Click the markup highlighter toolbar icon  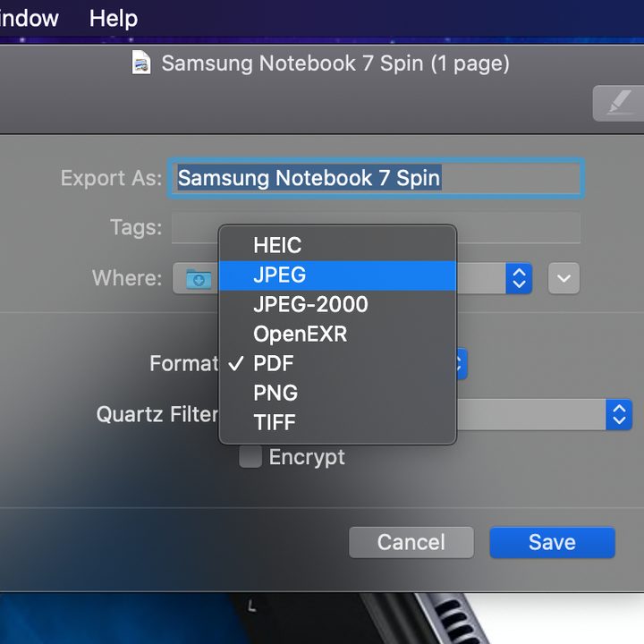pos(619,103)
